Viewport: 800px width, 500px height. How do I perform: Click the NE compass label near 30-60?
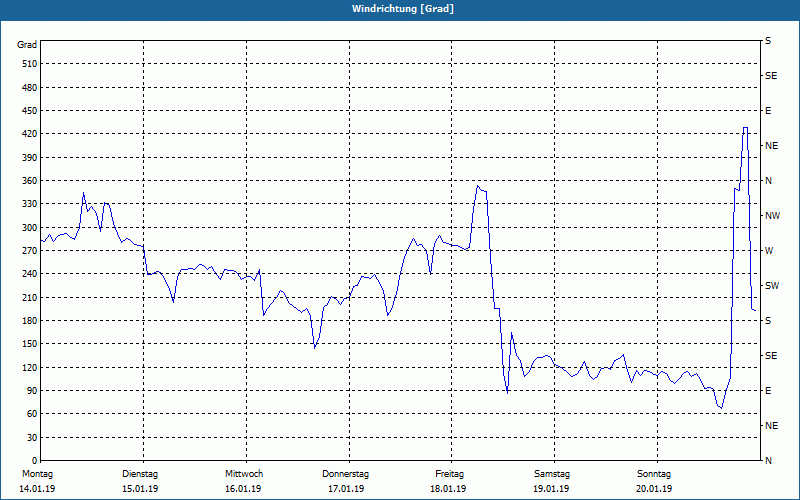click(771, 426)
